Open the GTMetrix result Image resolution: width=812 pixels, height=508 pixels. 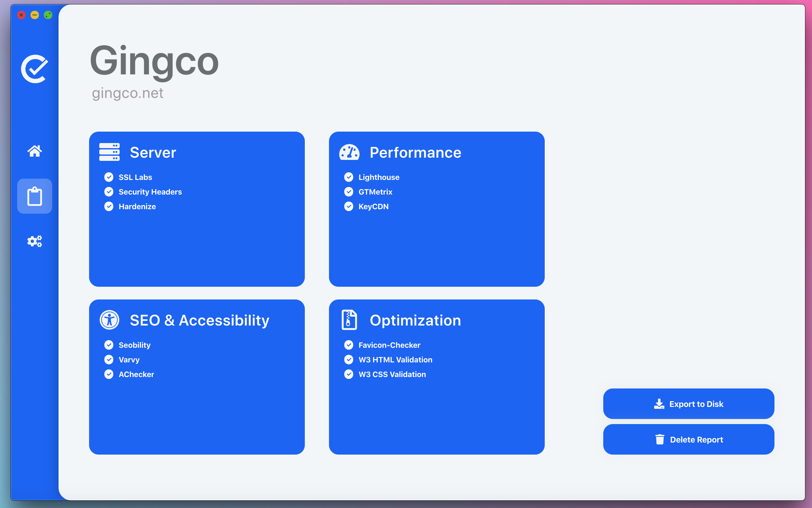tap(375, 192)
